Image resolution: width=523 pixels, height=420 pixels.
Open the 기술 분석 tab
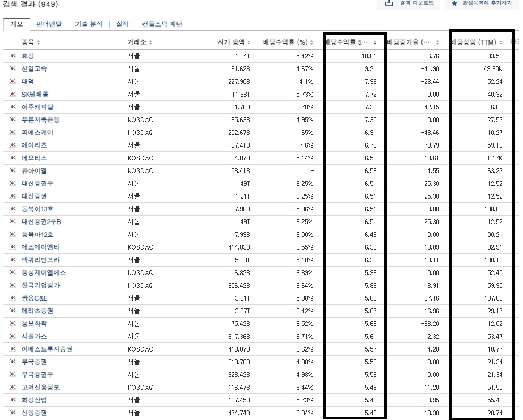[89, 24]
